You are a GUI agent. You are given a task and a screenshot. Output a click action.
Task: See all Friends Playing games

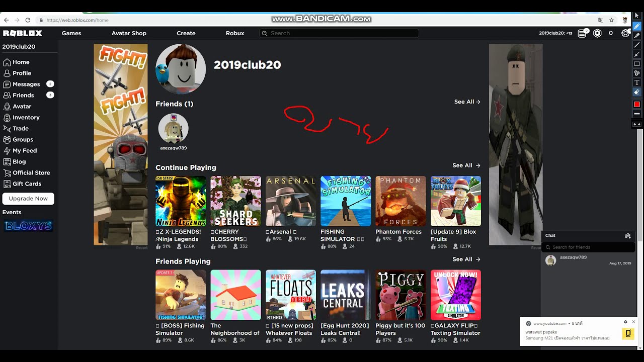point(466,259)
